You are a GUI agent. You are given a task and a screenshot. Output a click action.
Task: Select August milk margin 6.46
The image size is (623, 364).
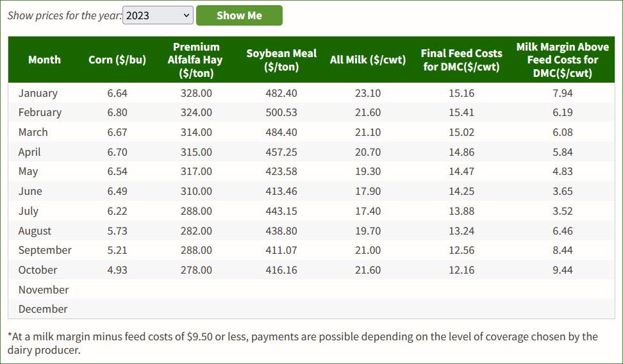point(563,231)
